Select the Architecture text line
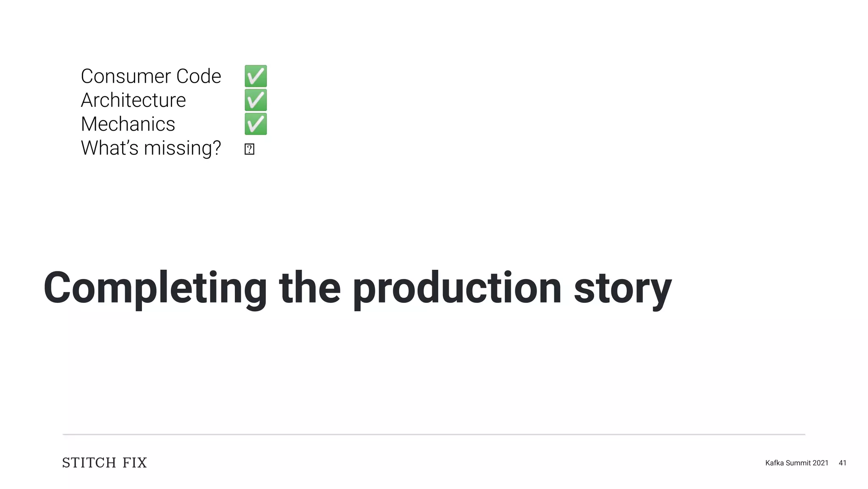Image resolution: width=868 pixels, height=489 pixels. (133, 100)
